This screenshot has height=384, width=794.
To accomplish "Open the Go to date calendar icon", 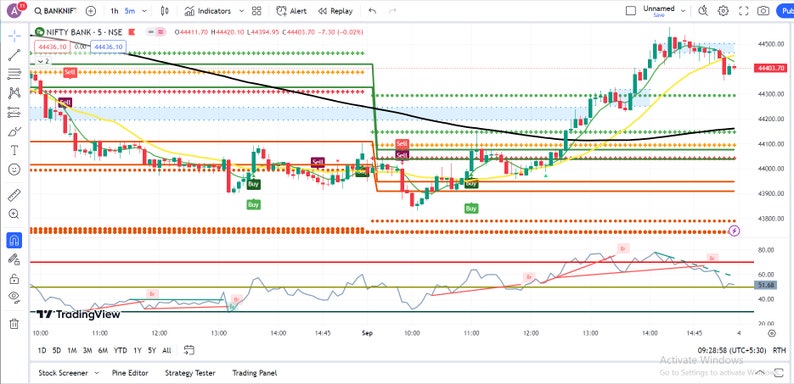I will [x=189, y=350].
